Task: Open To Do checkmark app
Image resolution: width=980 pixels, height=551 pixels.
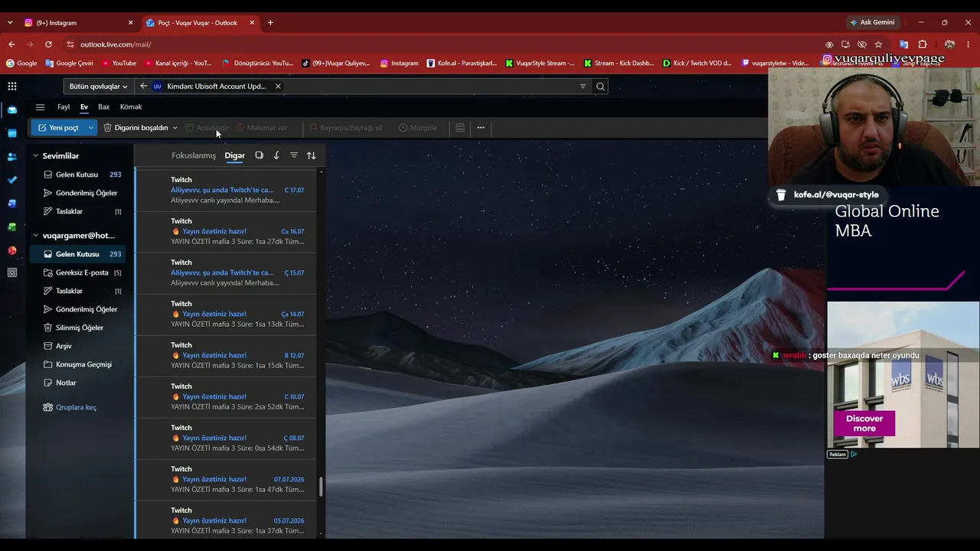Action: [12, 180]
